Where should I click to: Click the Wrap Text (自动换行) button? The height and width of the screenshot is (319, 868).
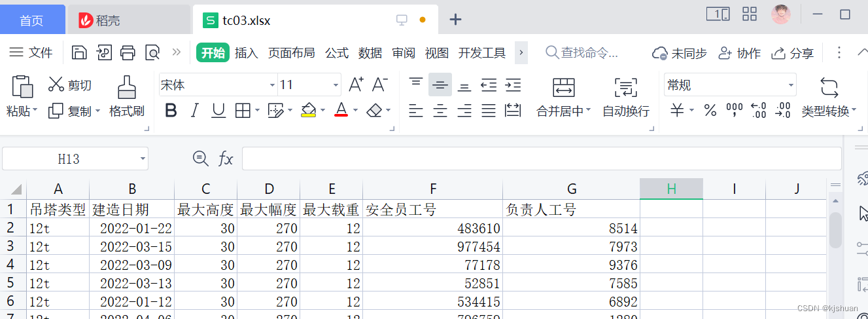[626, 98]
